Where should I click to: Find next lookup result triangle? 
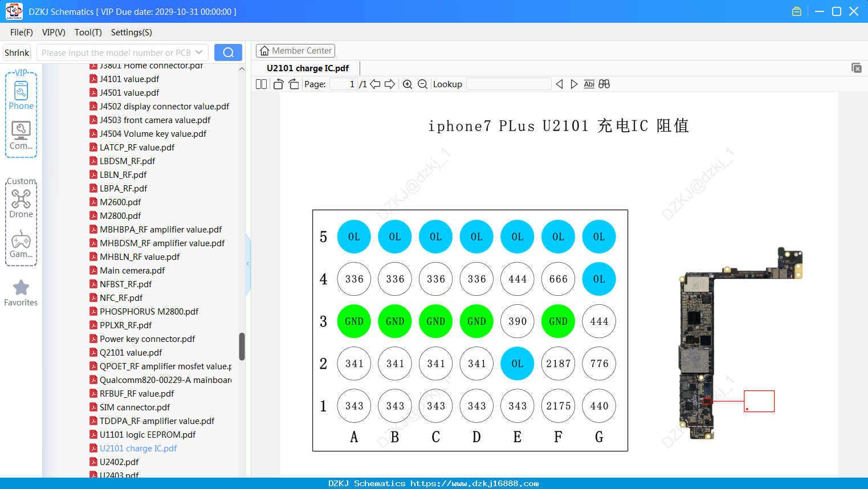click(574, 84)
